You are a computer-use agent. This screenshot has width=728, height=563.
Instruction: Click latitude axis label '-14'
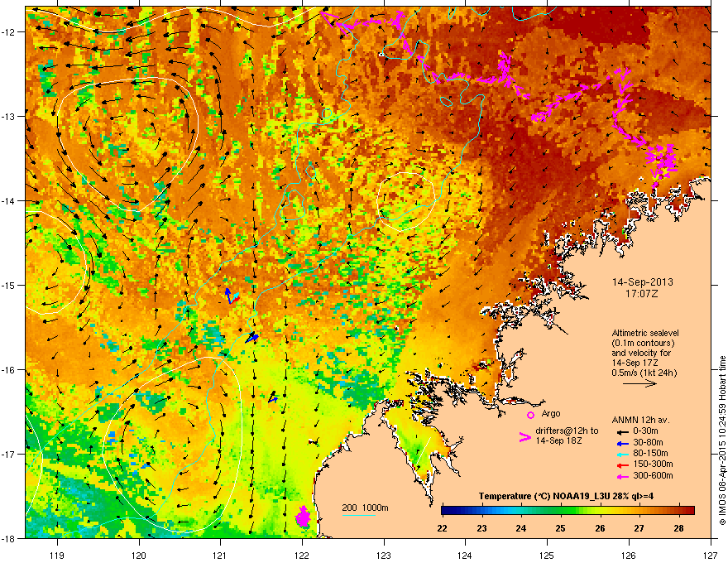tap(8, 200)
